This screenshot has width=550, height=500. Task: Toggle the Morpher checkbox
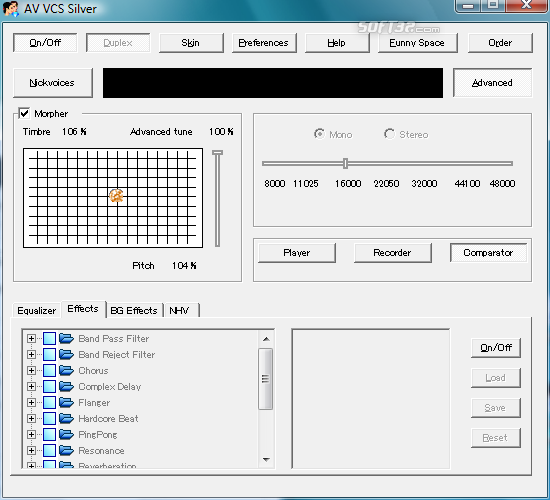pyautogui.click(x=25, y=113)
